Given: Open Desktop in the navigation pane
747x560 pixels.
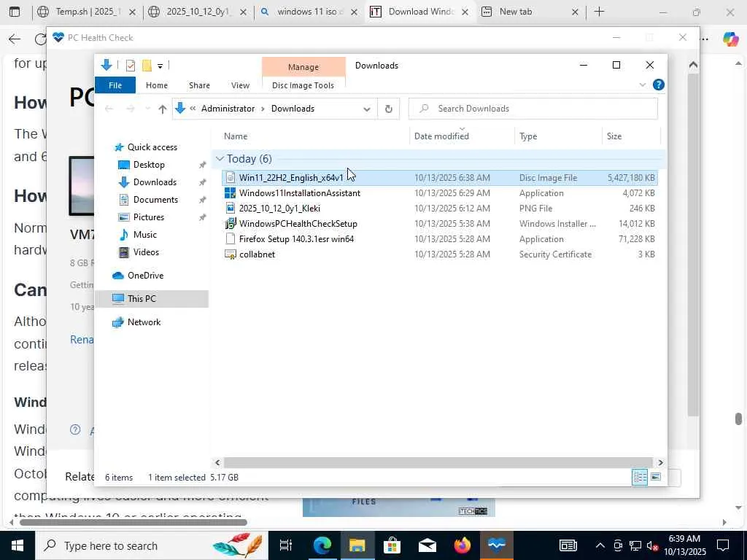Looking at the screenshot, I should [149, 165].
